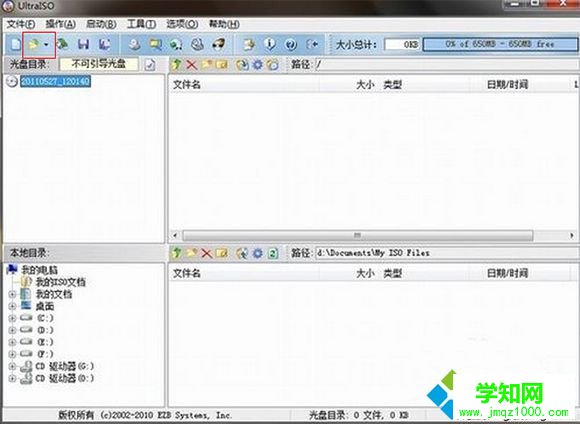Click the red X Delete icon in local toolbar

(x=206, y=253)
